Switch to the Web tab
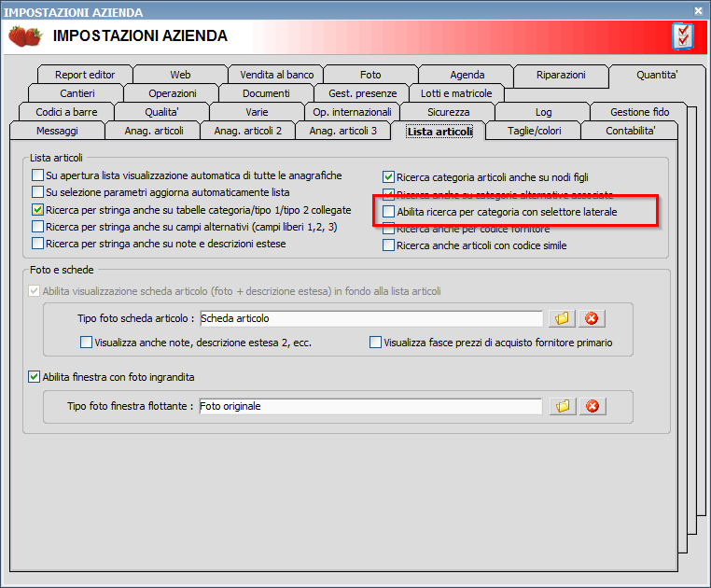The image size is (711, 588). pos(180,75)
